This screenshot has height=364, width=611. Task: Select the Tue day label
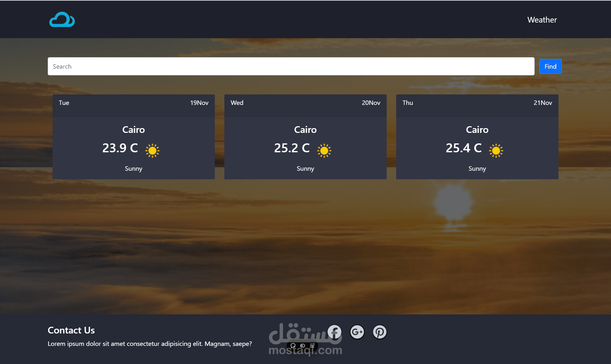pyautogui.click(x=64, y=103)
